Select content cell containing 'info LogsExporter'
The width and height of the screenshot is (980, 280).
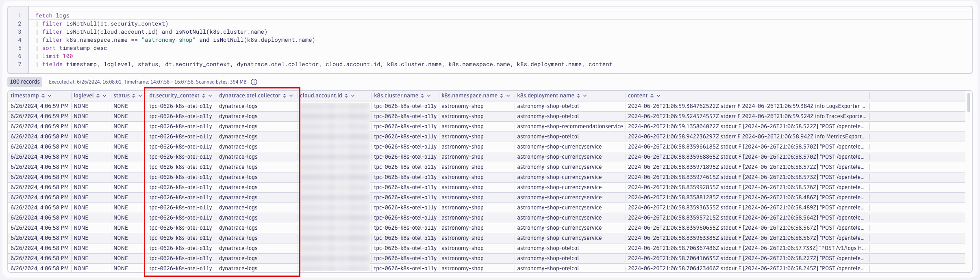click(747, 106)
